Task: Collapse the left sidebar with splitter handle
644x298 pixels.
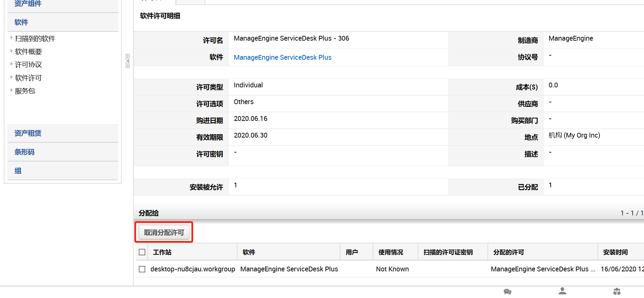Action: click(x=128, y=61)
